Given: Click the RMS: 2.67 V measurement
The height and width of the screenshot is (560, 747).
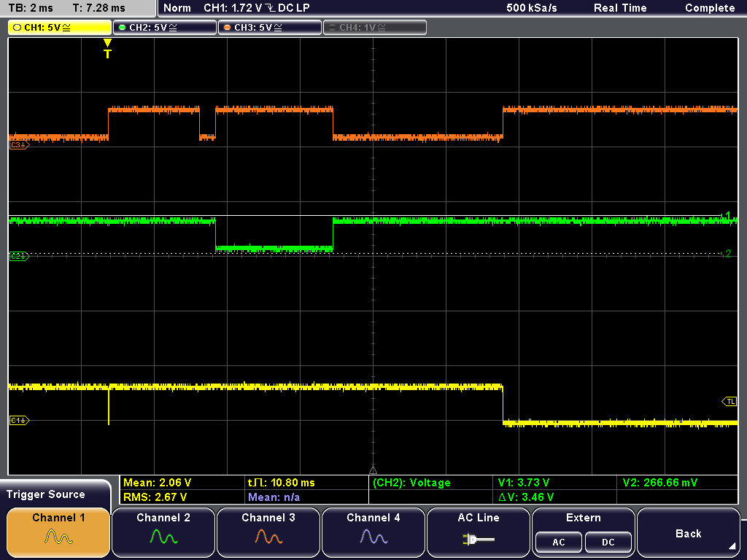Looking at the screenshot, I should pyautogui.click(x=155, y=497).
